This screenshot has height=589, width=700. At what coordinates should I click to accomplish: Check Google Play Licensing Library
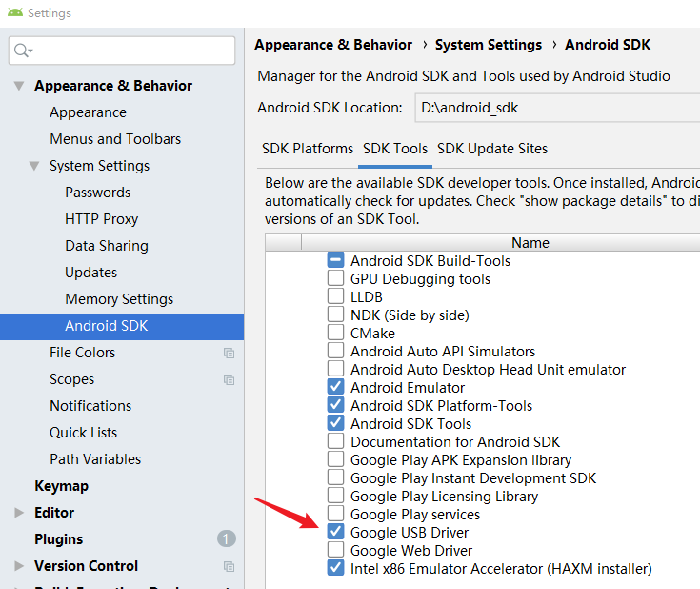click(x=335, y=496)
